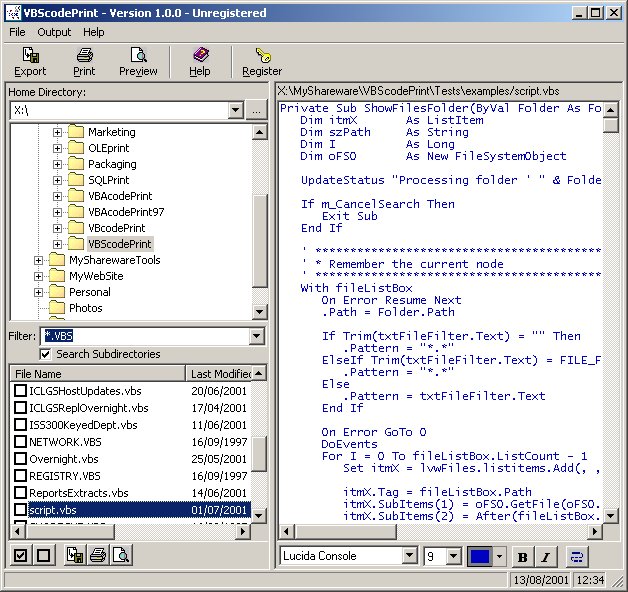This screenshot has height=592, width=628.
Task: Check the REGISTRY.VBS file box
Action: (x=20, y=476)
